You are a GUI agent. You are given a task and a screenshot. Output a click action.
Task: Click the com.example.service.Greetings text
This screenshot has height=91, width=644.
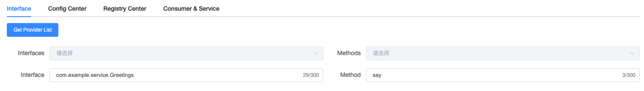coord(95,75)
